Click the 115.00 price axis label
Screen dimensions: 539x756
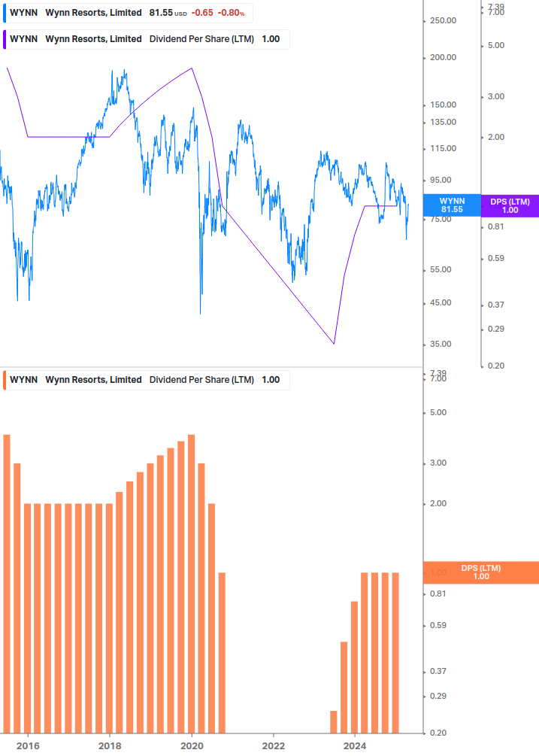[x=443, y=148]
